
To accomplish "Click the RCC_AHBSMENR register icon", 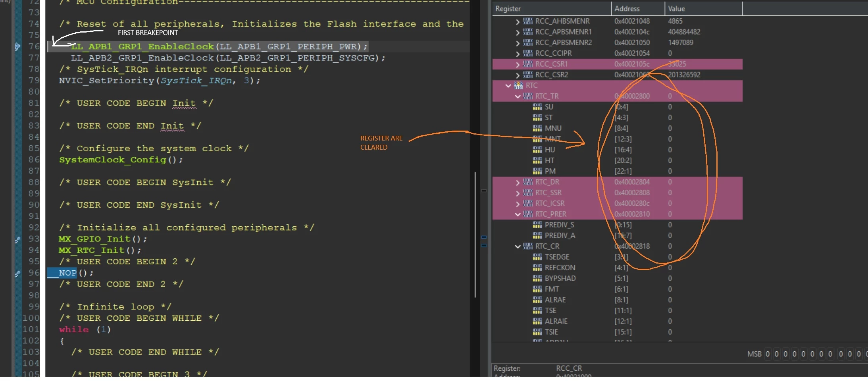I will [x=528, y=21].
